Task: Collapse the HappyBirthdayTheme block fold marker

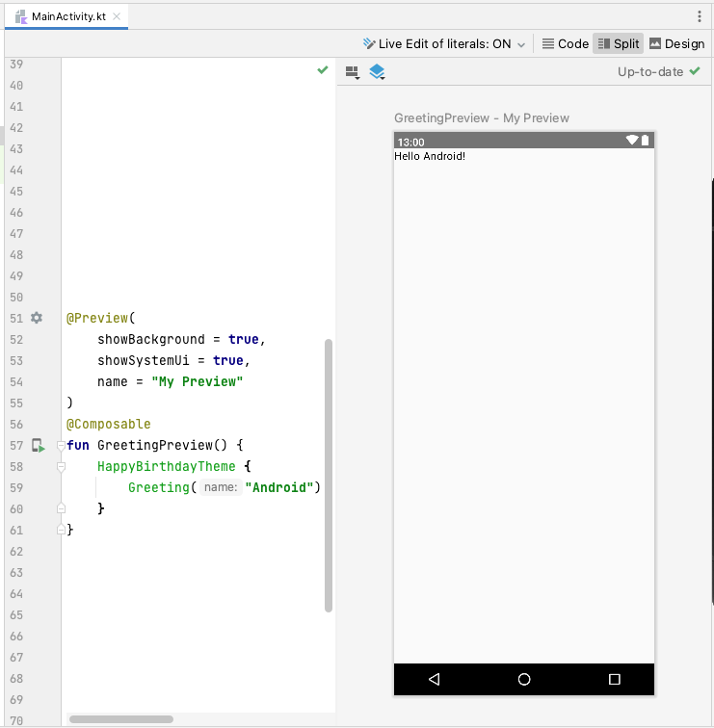Action: (61, 466)
